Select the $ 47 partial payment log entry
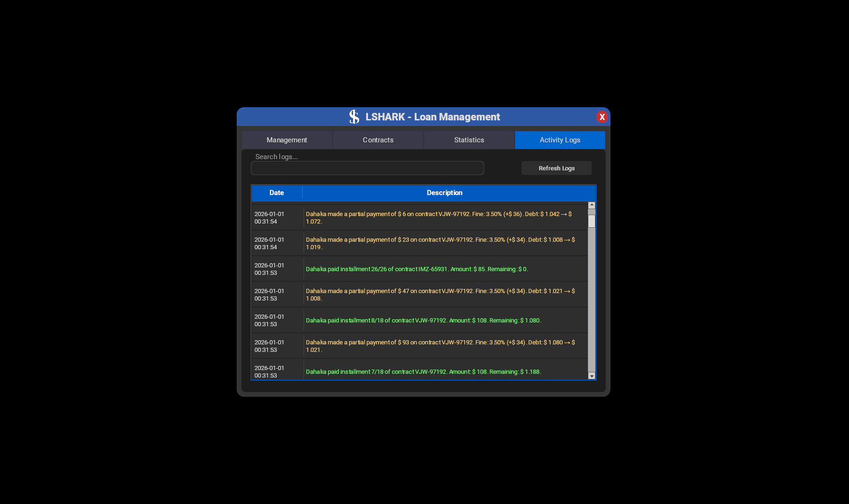This screenshot has height=504, width=849. coord(419,294)
